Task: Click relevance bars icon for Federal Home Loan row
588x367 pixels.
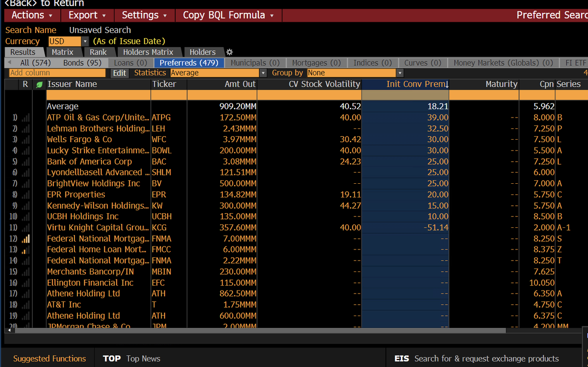Action: point(25,249)
